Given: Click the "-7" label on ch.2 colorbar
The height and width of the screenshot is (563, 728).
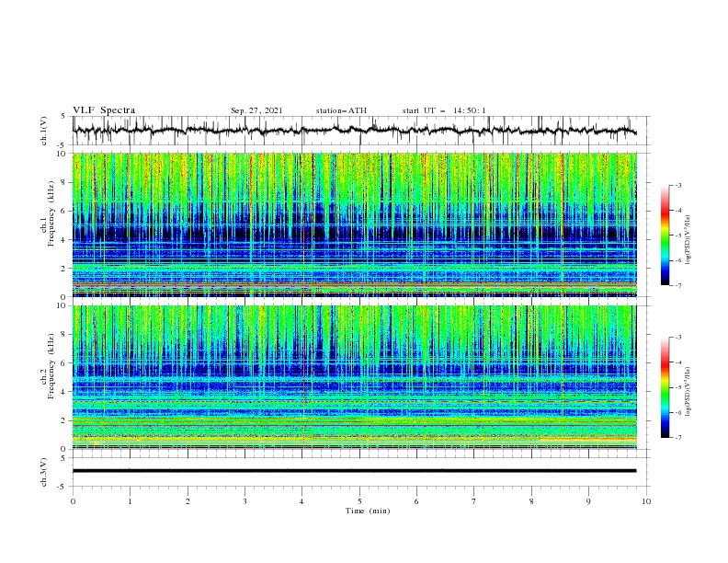Looking at the screenshot, I should click(677, 438).
